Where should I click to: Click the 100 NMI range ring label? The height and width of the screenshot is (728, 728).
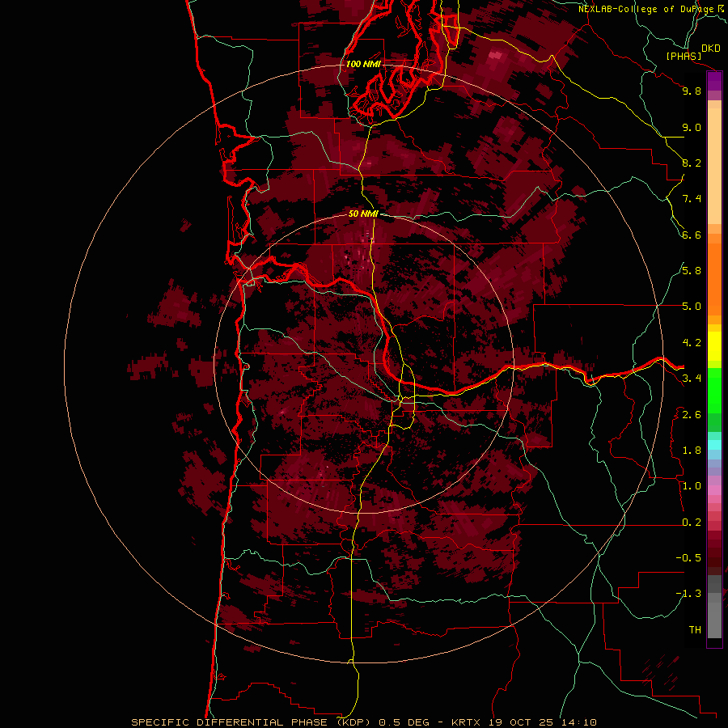click(x=363, y=64)
